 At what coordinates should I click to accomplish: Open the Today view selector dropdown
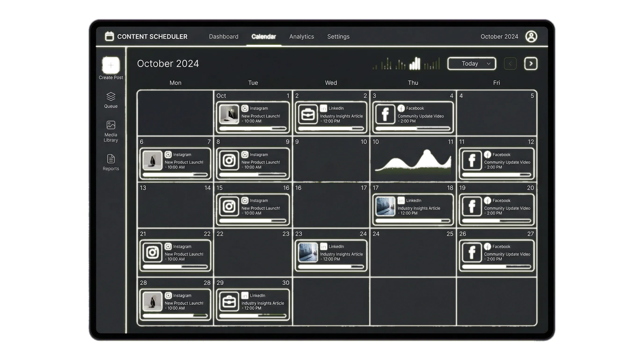pyautogui.click(x=472, y=63)
